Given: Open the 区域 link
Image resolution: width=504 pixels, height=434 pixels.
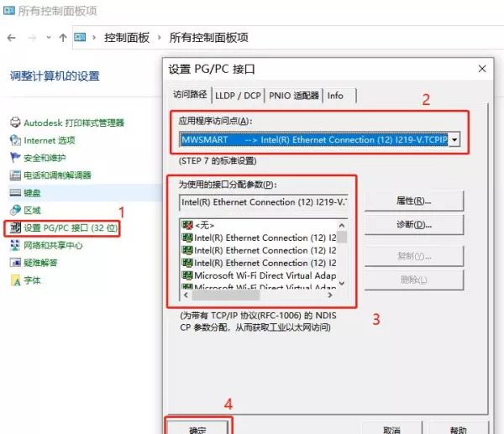Looking at the screenshot, I should coord(32,210).
